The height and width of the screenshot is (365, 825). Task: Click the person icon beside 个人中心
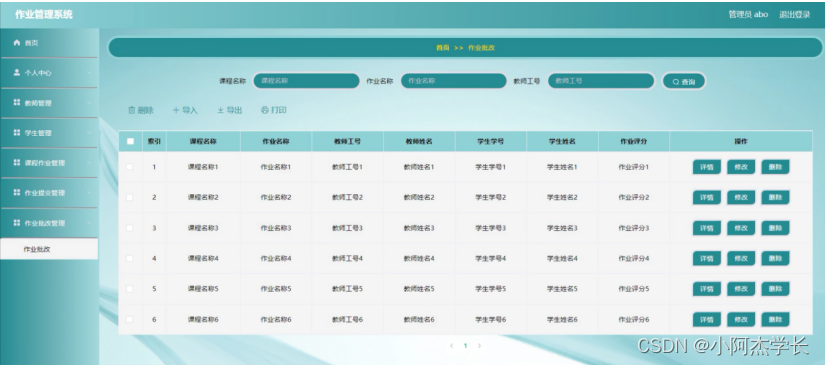click(17, 73)
